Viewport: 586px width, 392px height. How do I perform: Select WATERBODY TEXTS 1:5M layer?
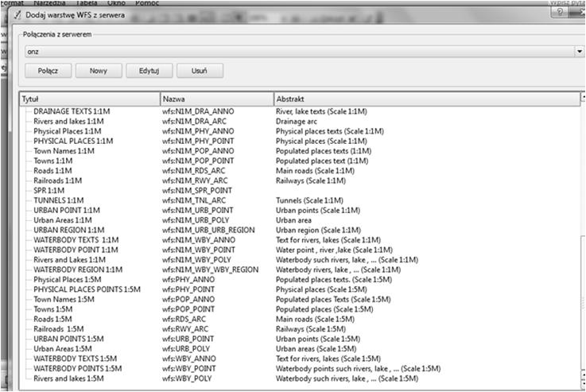click(75, 359)
